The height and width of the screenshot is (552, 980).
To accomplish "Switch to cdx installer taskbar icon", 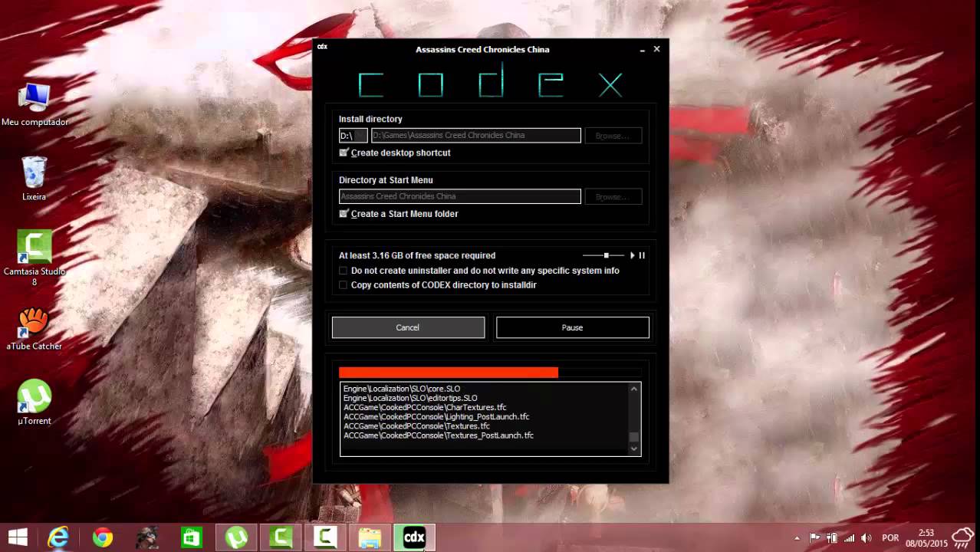I will coord(414,537).
